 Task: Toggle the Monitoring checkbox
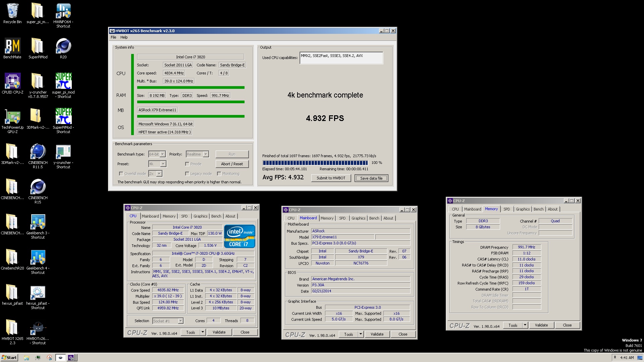[219, 174]
